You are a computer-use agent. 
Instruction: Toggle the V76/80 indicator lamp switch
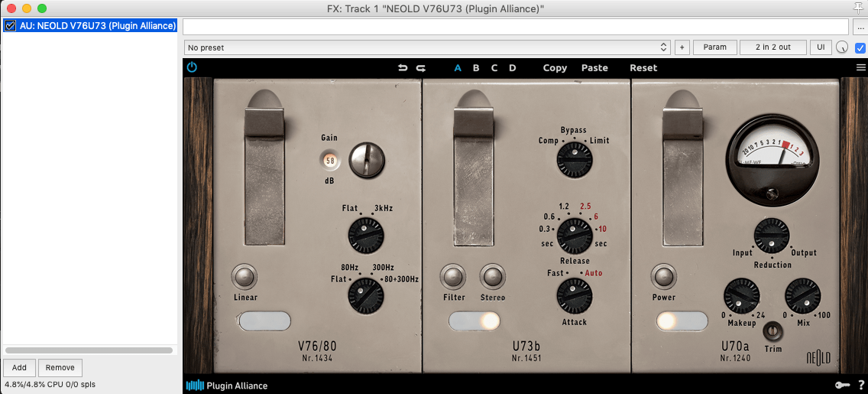[264, 321]
